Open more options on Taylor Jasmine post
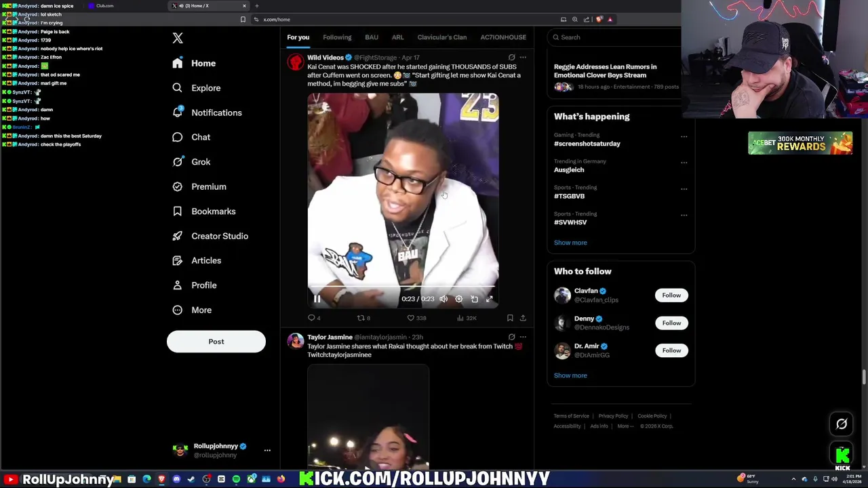 (x=523, y=337)
